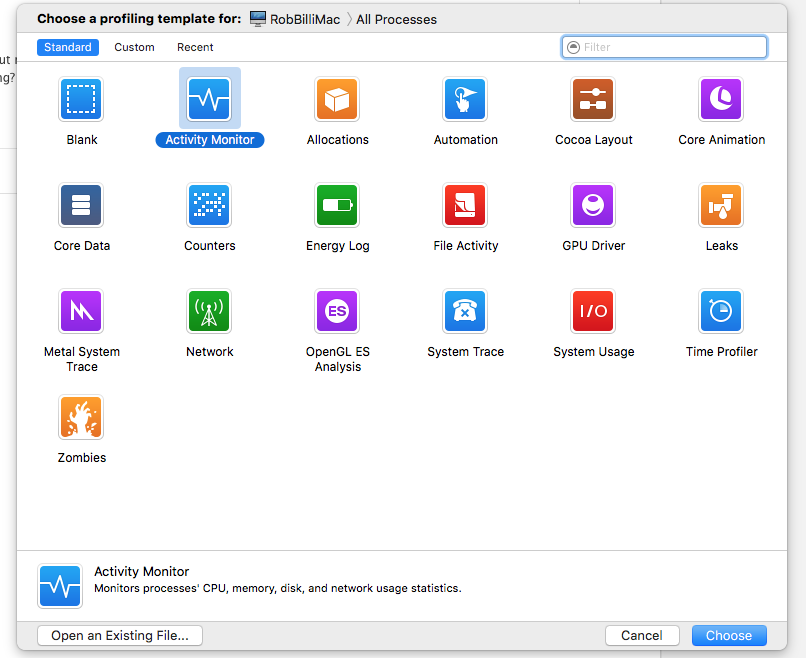Click the Metal System Trace label
Screen dimensions: 806x658
coord(82,359)
